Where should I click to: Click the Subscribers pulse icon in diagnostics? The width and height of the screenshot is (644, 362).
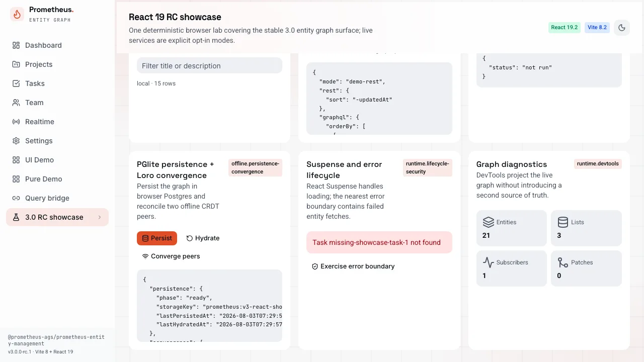(488, 262)
